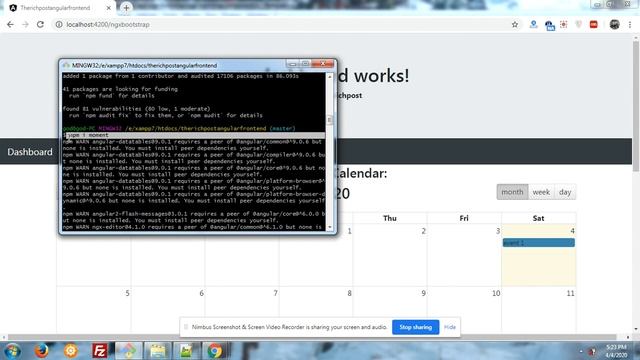The width and height of the screenshot is (640, 360).
Task: Go back in Chrome history
Action: (x=10, y=24)
